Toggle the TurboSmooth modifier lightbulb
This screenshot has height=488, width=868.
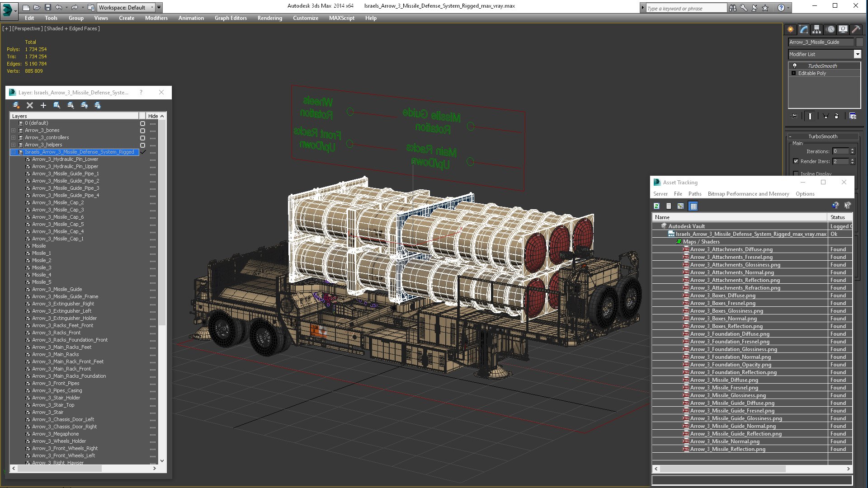794,66
